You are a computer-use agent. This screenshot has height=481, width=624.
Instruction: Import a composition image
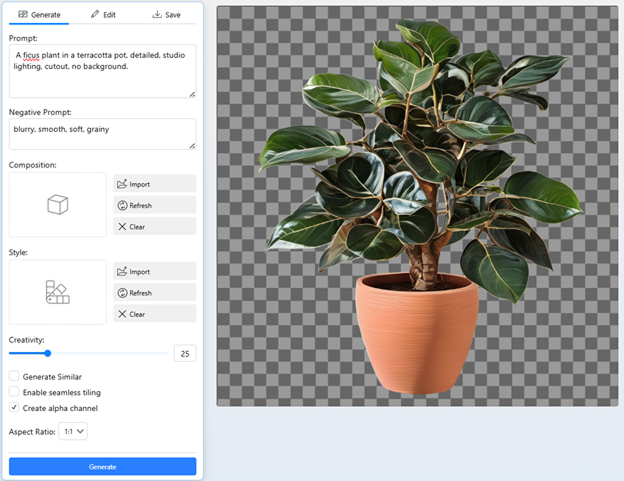click(154, 184)
